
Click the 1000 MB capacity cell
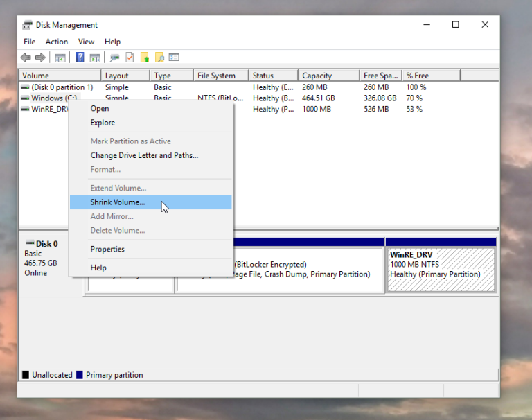point(316,110)
